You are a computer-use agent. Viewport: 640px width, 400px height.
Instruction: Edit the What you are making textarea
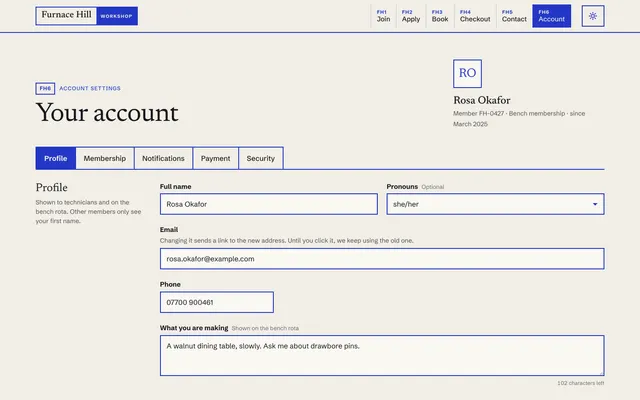(382, 356)
